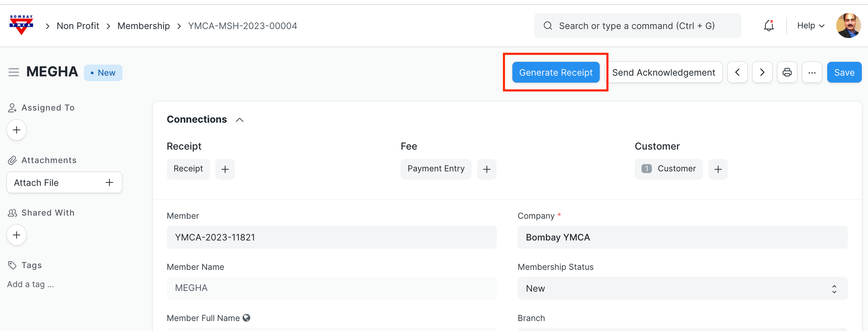Collapse the Connections section
The height and width of the screenshot is (331, 868).
tap(240, 120)
